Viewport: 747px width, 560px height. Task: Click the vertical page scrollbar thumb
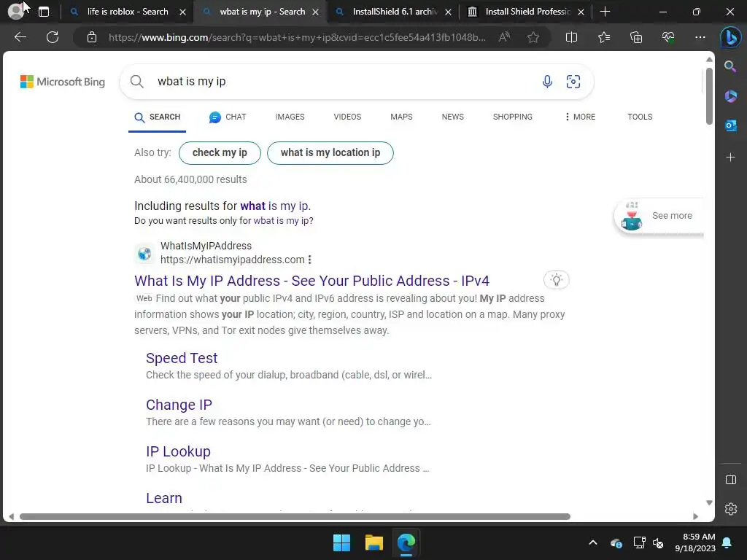click(x=709, y=96)
